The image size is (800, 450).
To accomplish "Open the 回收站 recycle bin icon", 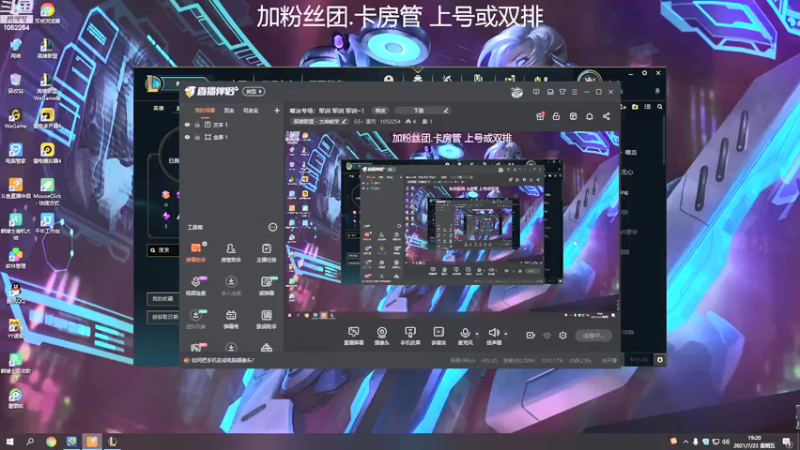I will pos(15,84).
